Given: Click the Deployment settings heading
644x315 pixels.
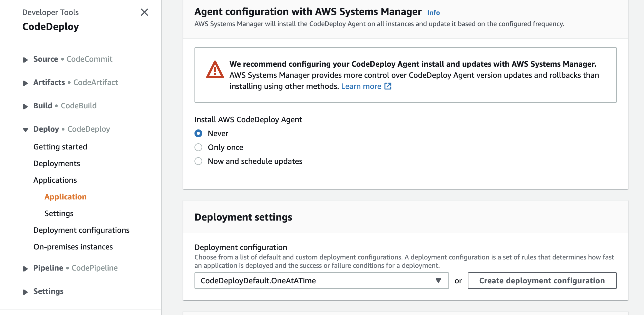Looking at the screenshot, I should coord(243,217).
